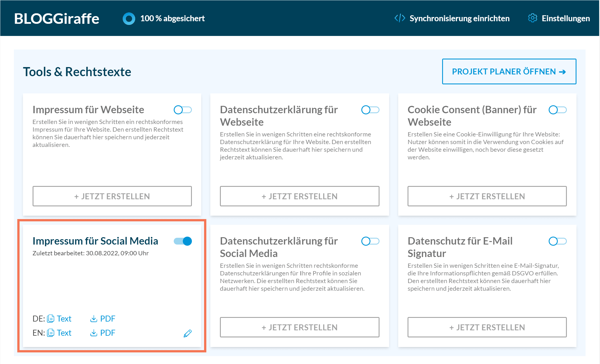This screenshot has width=600, height=364.
Task: Open Einstellungen from the top bar
Action: click(x=565, y=18)
